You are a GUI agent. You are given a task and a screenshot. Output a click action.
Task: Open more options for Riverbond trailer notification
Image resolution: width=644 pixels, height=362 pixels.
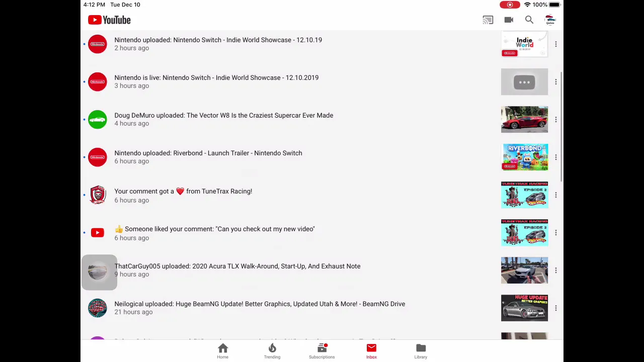555,157
